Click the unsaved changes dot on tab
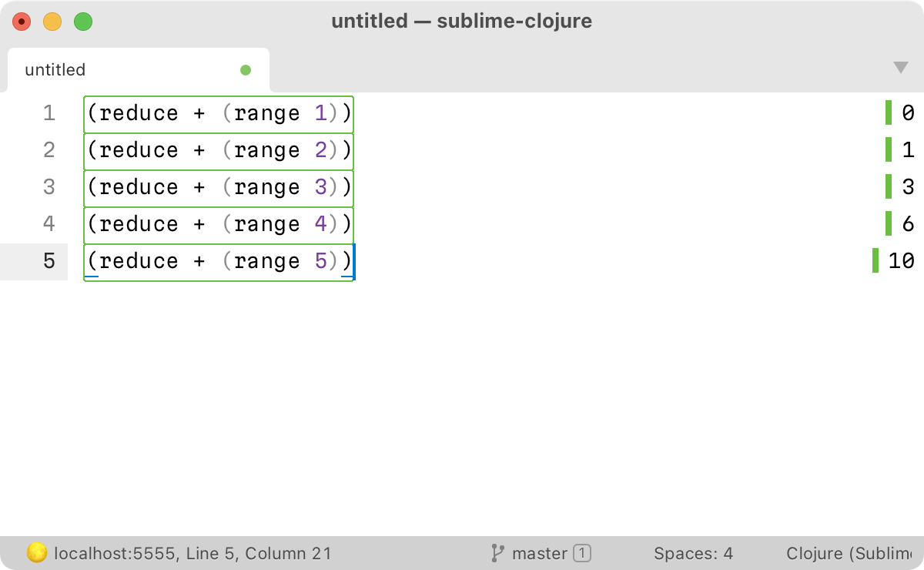 pyautogui.click(x=246, y=70)
